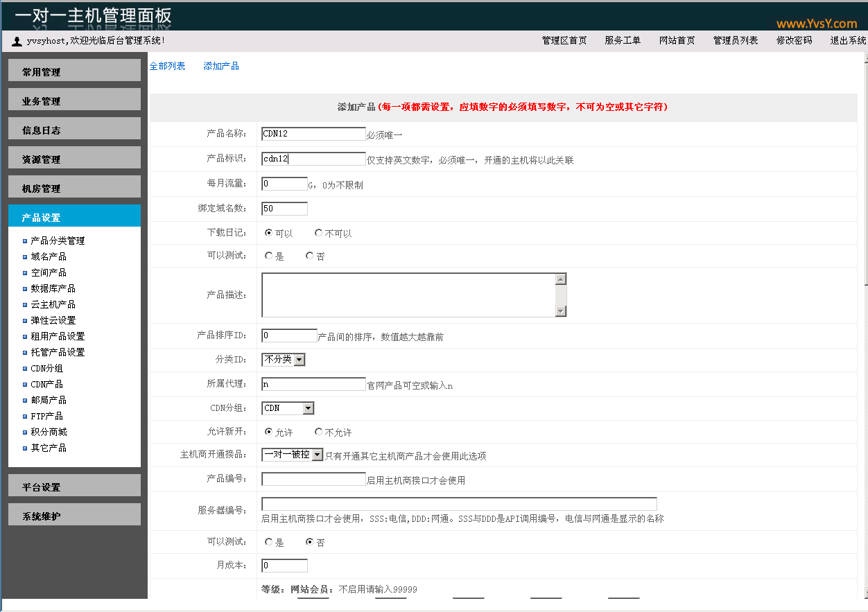Open 邮局产品 from the sidebar
The width and height of the screenshot is (868, 612).
click(49, 400)
